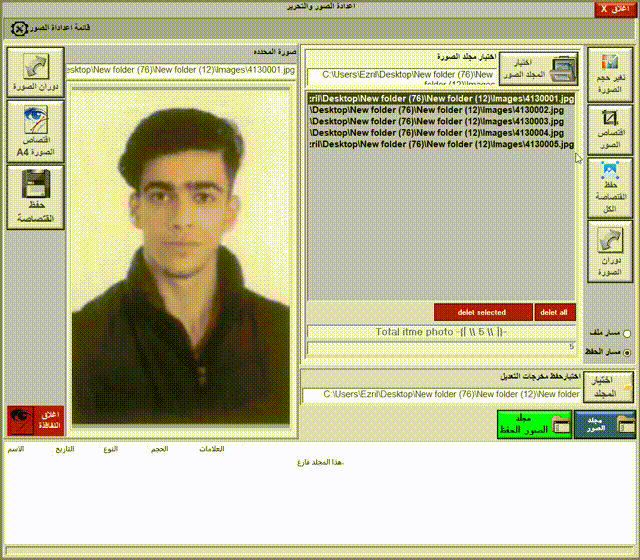Select the save path radio (مسار الحفظ)
The width and height of the screenshot is (640, 560).
tap(627, 353)
